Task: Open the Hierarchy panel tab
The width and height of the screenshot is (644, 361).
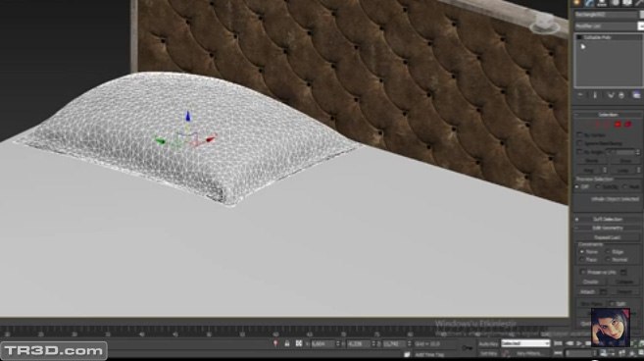Action: (x=602, y=3)
